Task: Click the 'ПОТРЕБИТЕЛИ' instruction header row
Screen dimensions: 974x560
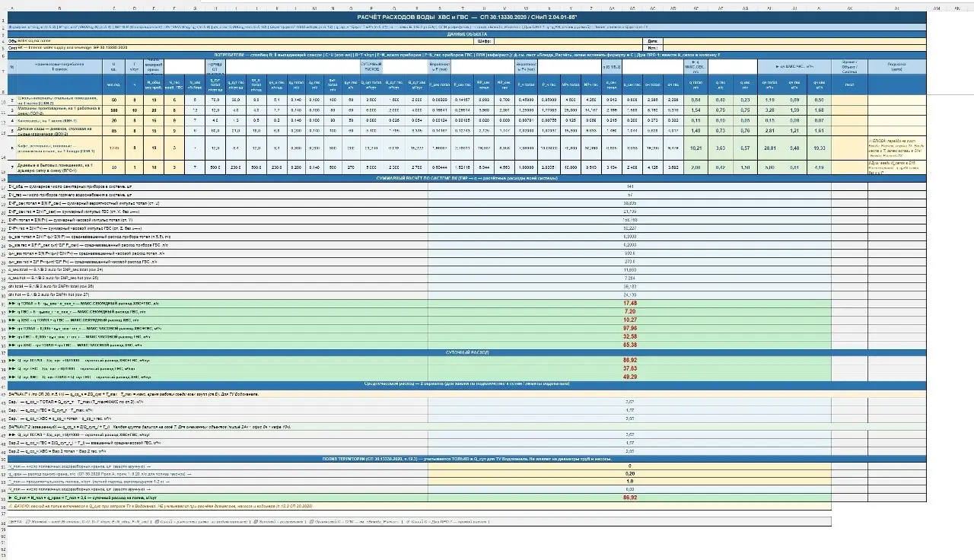Action: [x=466, y=56]
